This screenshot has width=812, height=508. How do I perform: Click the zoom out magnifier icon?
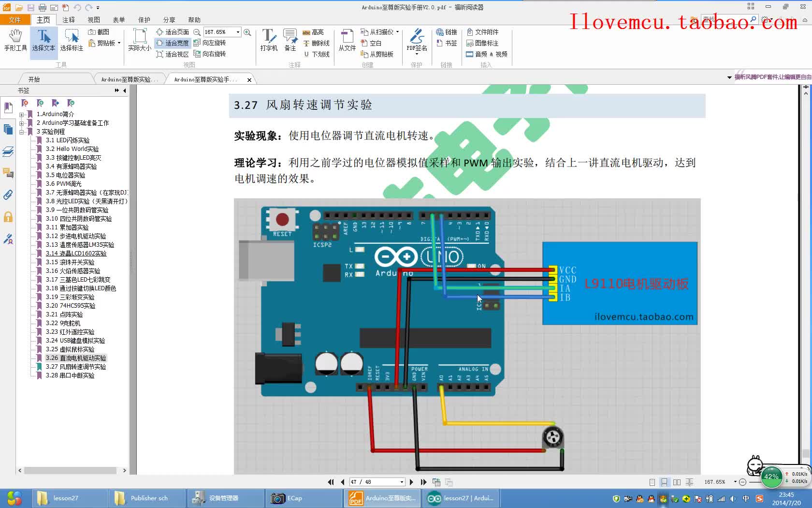click(197, 32)
